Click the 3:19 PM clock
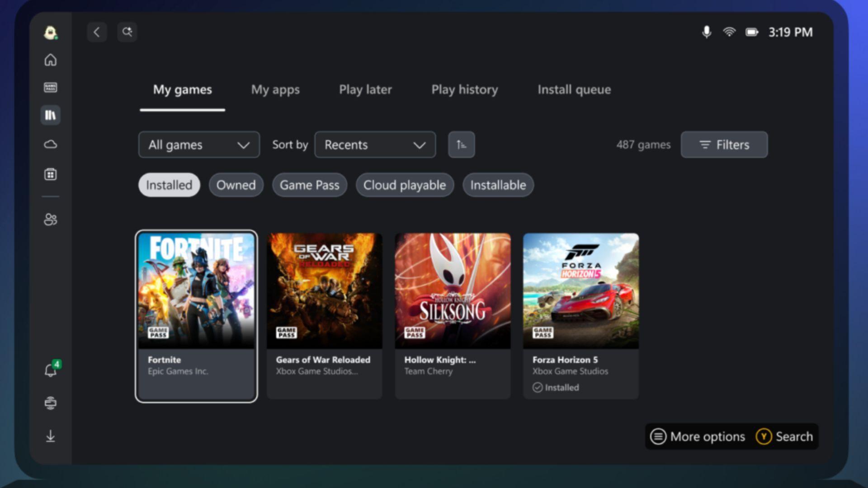The image size is (868, 488). click(x=790, y=32)
